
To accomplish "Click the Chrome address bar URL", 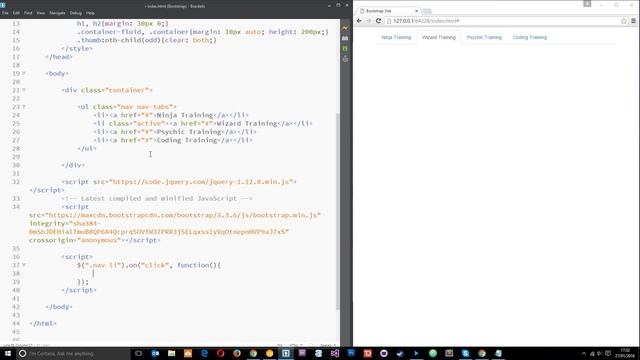I will click(426, 21).
